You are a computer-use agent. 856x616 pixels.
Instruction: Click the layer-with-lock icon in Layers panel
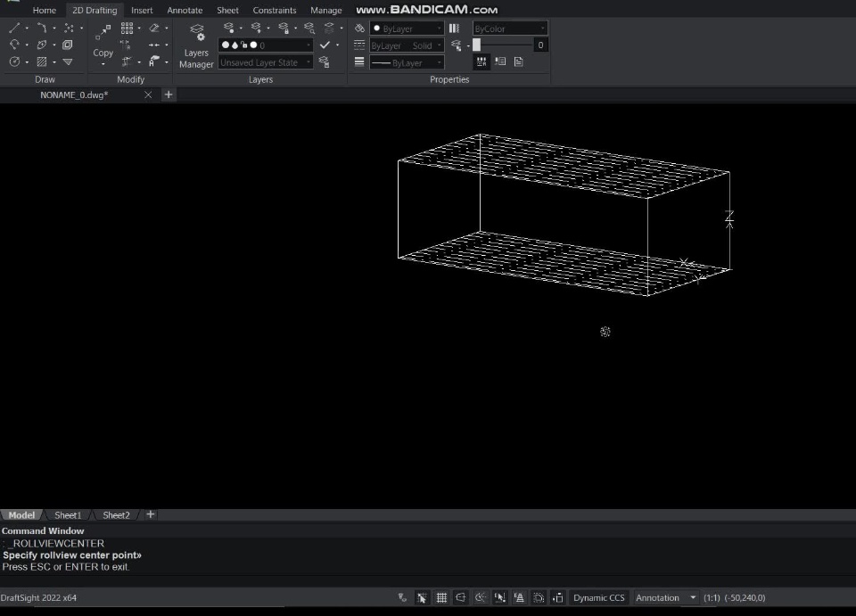(284, 28)
